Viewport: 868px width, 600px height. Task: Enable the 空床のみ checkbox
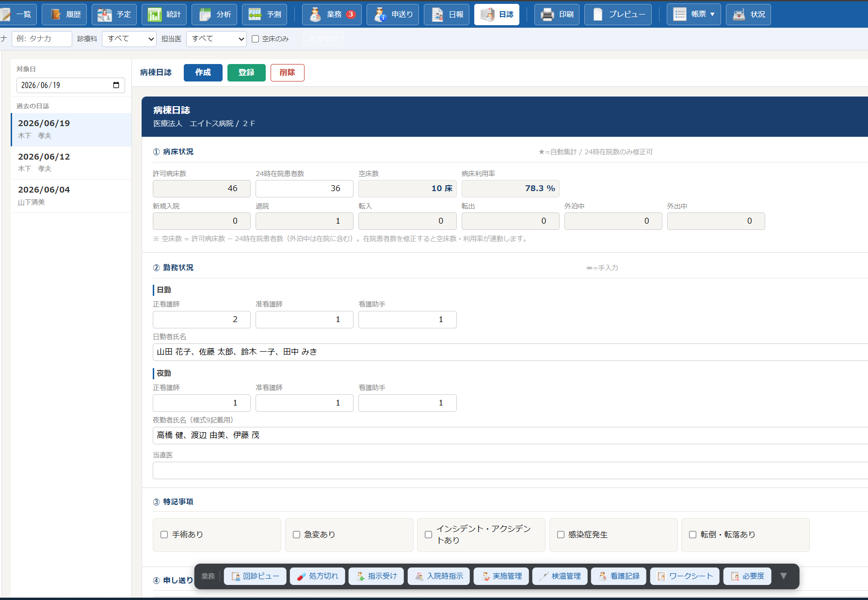(x=256, y=39)
